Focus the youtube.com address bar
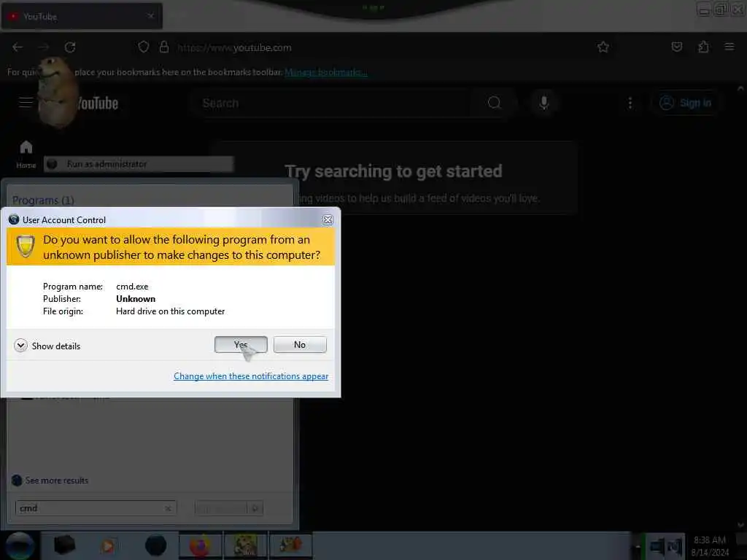 click(371, 47)
